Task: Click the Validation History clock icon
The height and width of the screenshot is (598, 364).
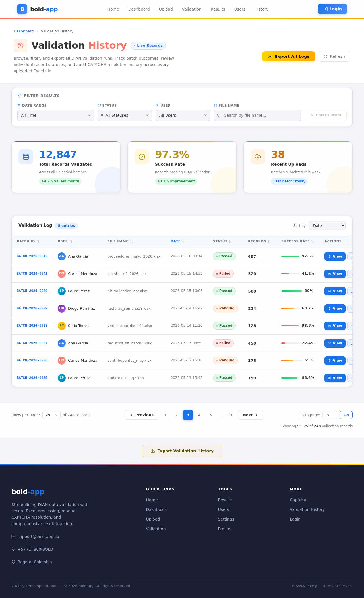Action: click(20, 46)
